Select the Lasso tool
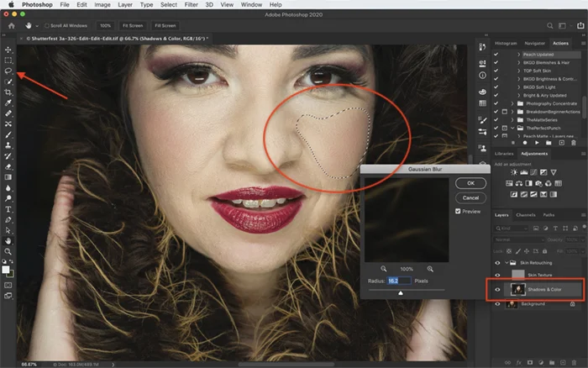 point(8,71)
